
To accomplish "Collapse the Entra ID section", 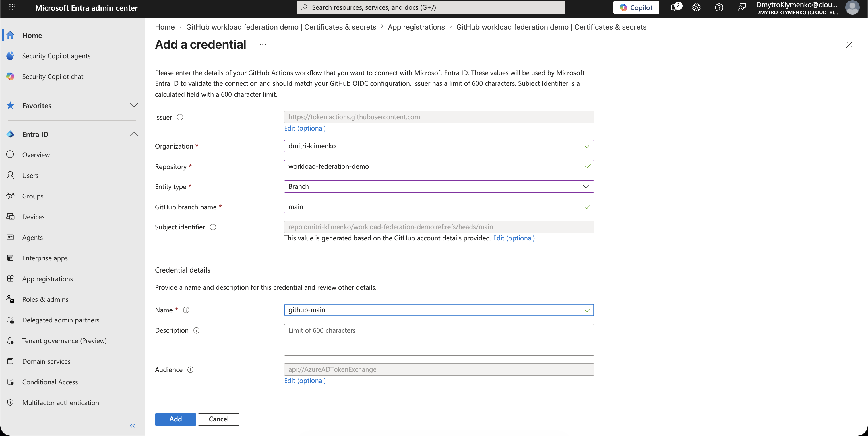I will [x=134, y=134].
